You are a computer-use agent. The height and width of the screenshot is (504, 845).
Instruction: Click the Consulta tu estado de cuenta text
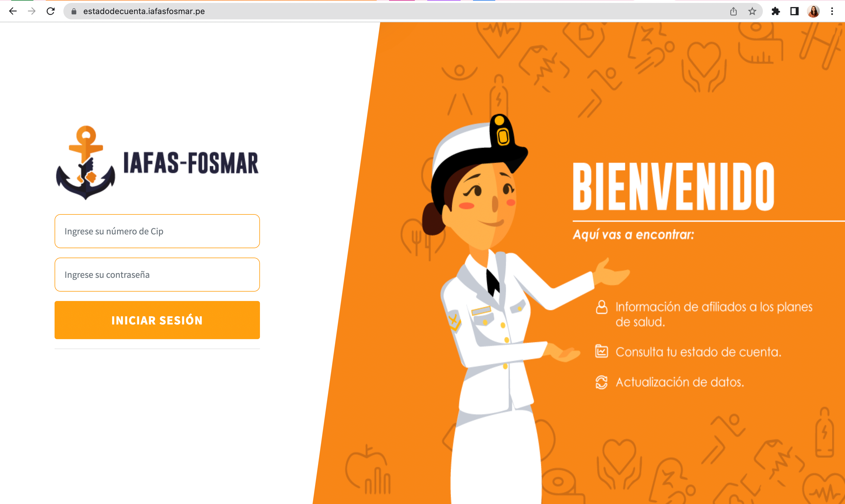698,352
